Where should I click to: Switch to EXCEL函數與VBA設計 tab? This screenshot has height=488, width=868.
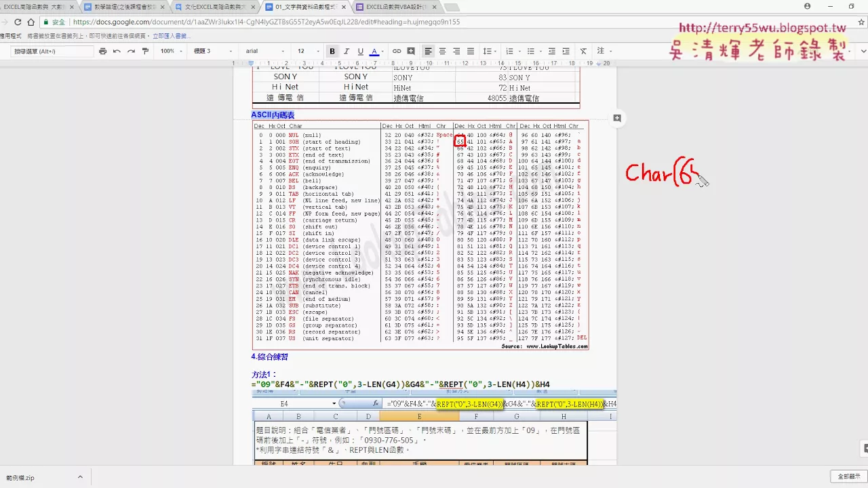[397, 7]
